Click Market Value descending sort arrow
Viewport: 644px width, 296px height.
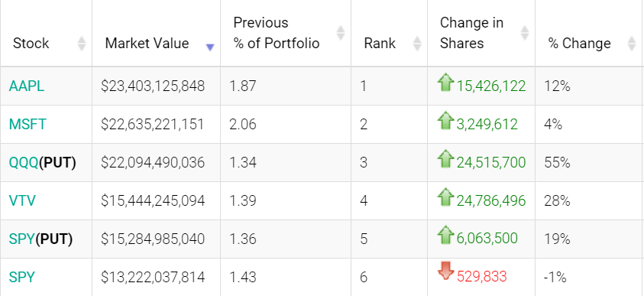click(x=210, y=47)
